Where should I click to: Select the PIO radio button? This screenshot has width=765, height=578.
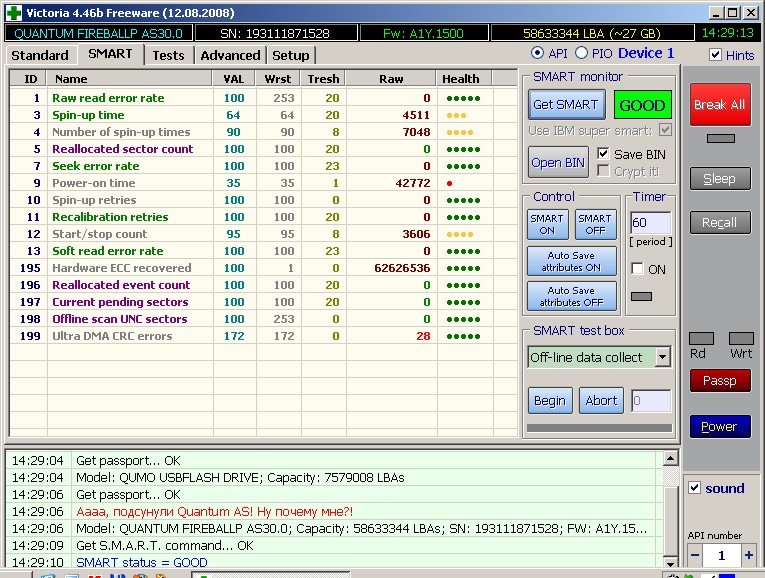581,53
